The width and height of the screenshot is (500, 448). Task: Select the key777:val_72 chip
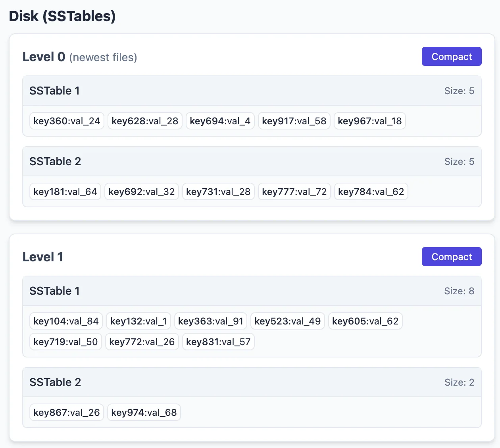click(x=294, y=192)
